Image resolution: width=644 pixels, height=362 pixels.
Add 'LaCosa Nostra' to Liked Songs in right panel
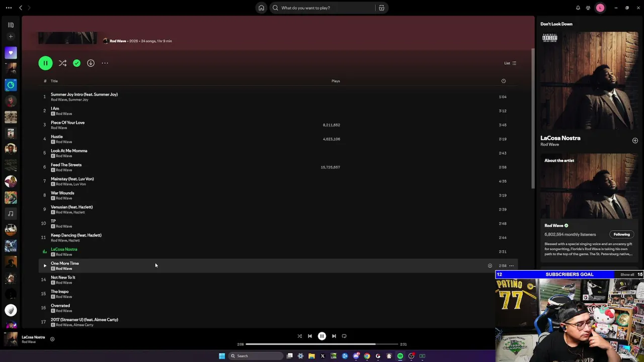(x=635, y=141)
